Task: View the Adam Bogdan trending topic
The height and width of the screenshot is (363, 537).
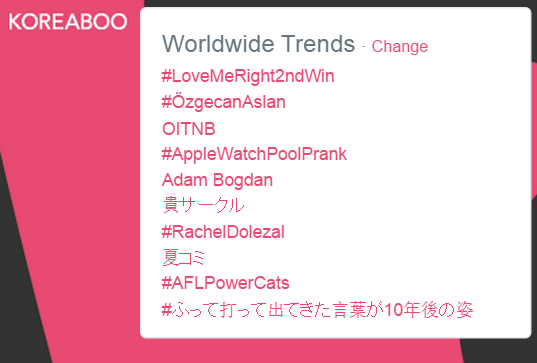Action: (x=217, y=180)
